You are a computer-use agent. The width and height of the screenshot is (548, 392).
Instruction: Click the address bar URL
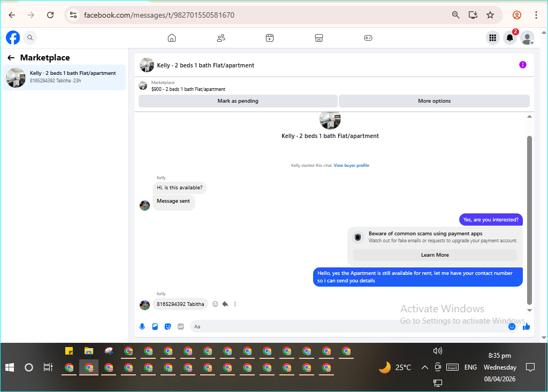tap(159, 15)
